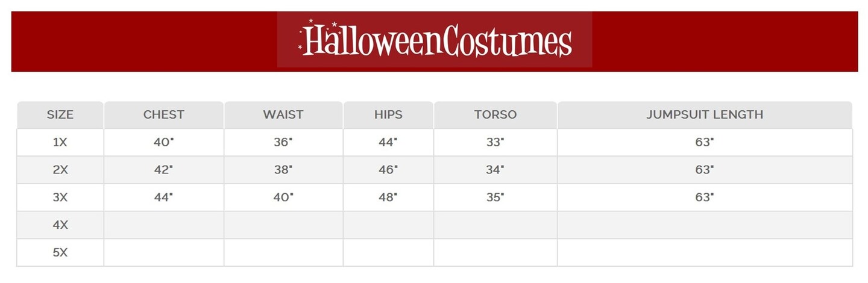This screenshot has width=868, height=283.
Task: Select the JUMPSUIT LENGTH column header
Action: click(x=705, y=114)
